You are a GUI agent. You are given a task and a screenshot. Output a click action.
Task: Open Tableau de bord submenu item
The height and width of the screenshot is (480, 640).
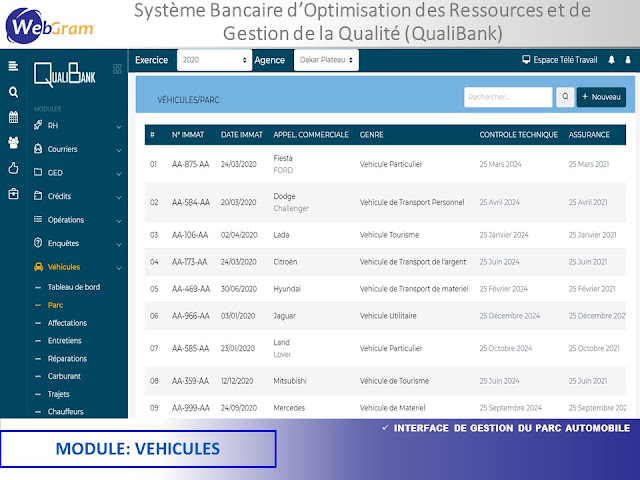[74, 287]
